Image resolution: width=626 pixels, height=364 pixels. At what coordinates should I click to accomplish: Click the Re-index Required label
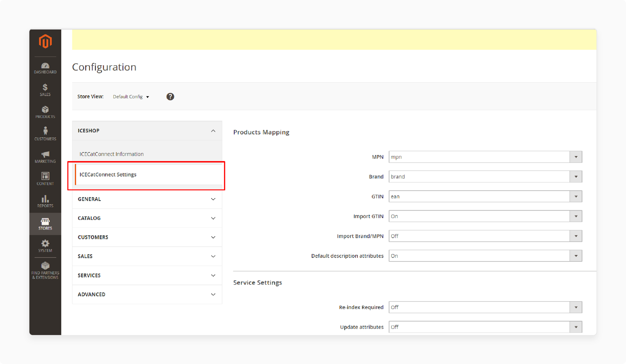[361, 307]
